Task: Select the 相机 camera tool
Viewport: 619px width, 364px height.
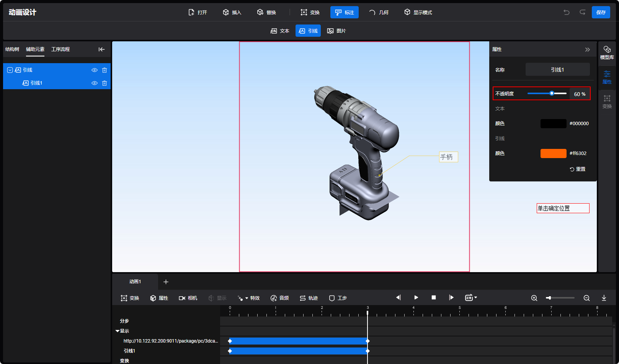Action: click(188, 298)
